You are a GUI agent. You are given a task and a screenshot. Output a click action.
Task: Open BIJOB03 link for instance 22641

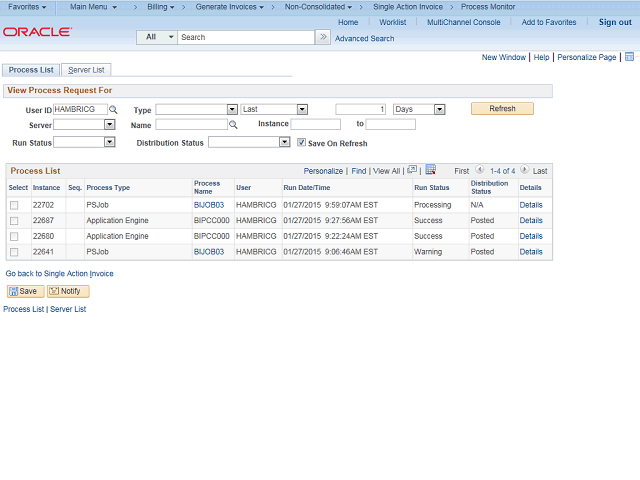[x=209, y=252]
